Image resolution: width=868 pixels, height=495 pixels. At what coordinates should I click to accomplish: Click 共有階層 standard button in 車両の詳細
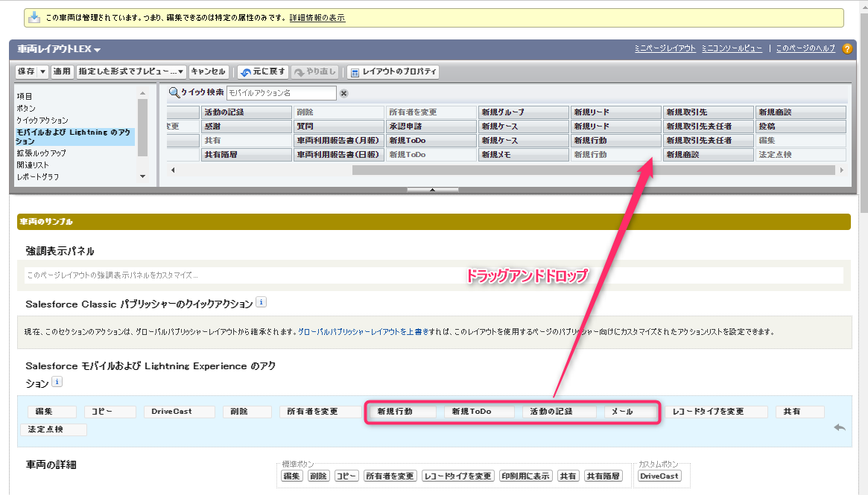pos(603,476)
